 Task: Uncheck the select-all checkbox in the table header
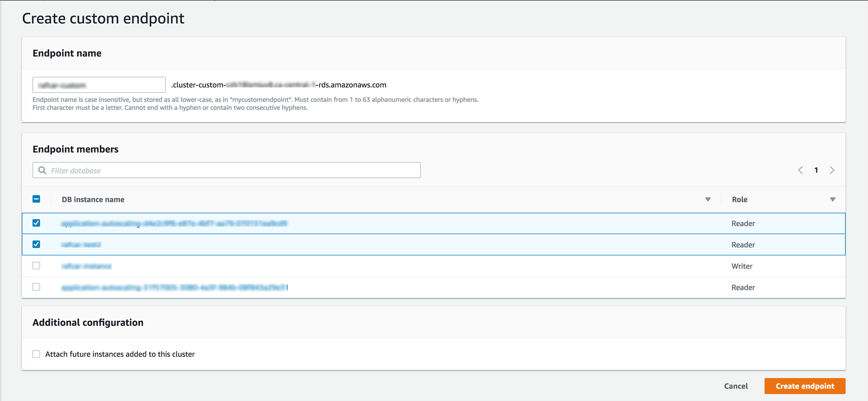click(36, 199)
